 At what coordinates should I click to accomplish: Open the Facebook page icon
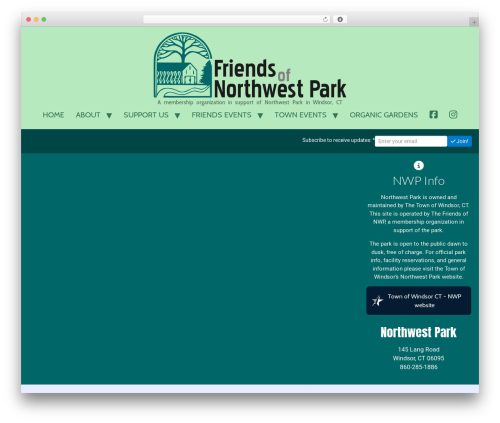click(433, 115)
